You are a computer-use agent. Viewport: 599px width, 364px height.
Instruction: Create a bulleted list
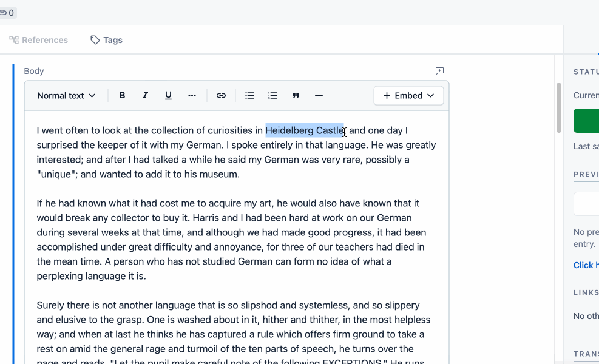point(249,95)
